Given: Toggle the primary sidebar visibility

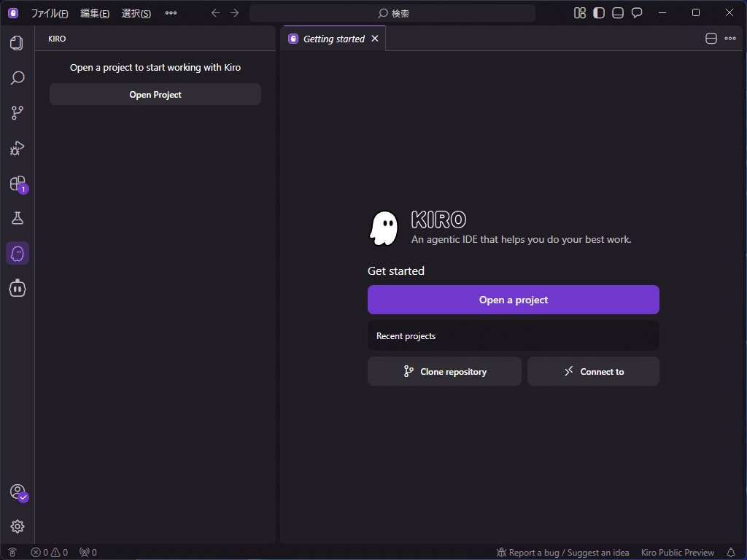Looking at the screenshot, I should tap(598, 12).
